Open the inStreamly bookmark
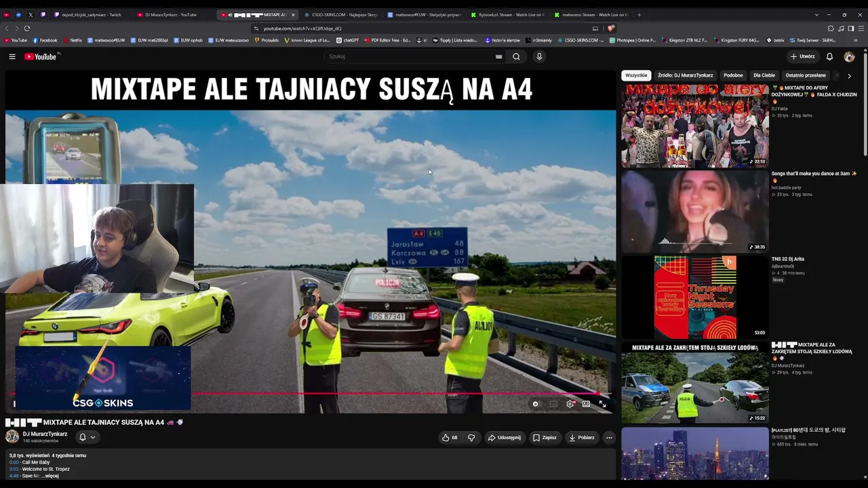Image resolution: width=868 pixels, height=488 pixels. [x=539, y=41]
